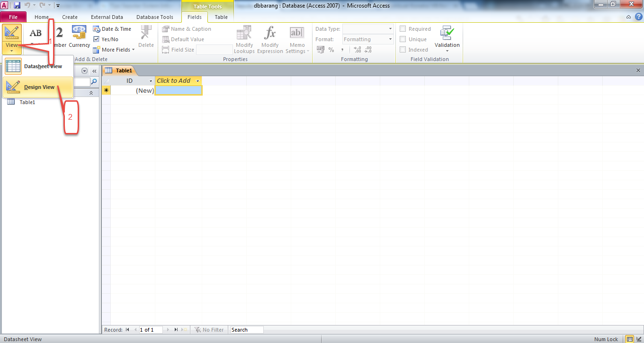Open the Click to Add column dropdown
Image resolution: width=644 pixels, height=343 pixels.
198,81
